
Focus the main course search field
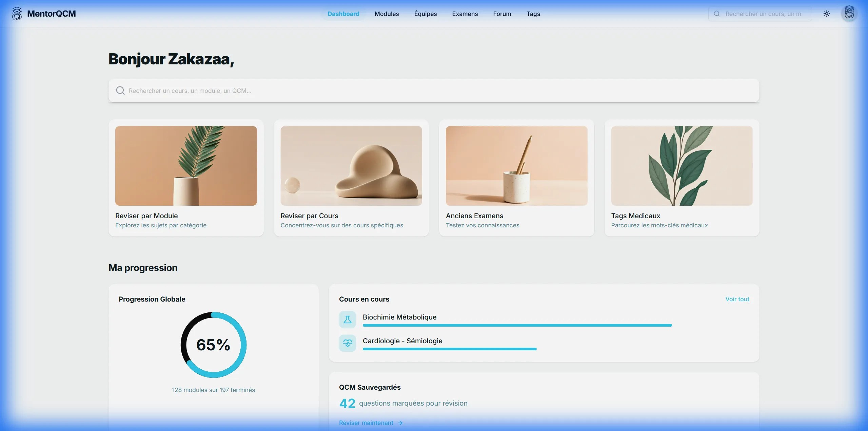click(434, 90)
